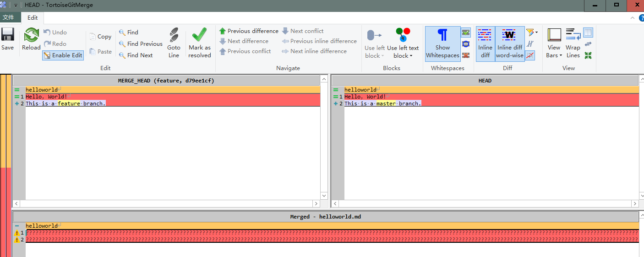Click Find Next button
644x257 pixels.
point(136,55)
